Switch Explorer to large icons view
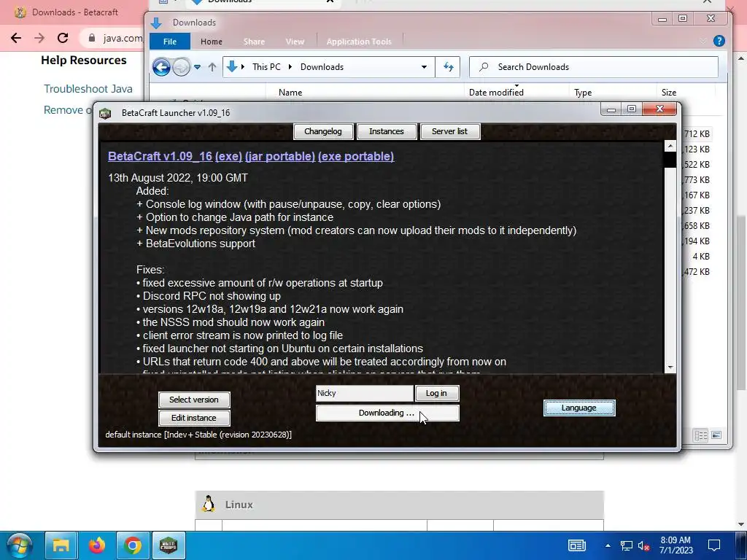Viewport: 747px width, 560px height. pos(716,435)
